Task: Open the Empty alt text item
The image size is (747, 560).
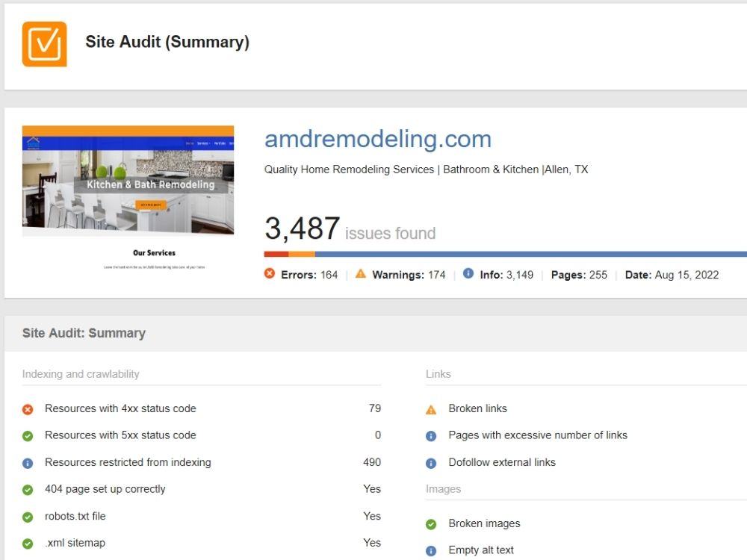Action: coord(481,550)
